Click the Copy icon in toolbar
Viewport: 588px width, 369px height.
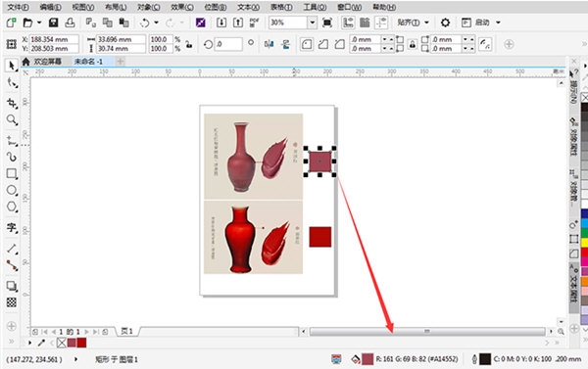click(108, 23)
